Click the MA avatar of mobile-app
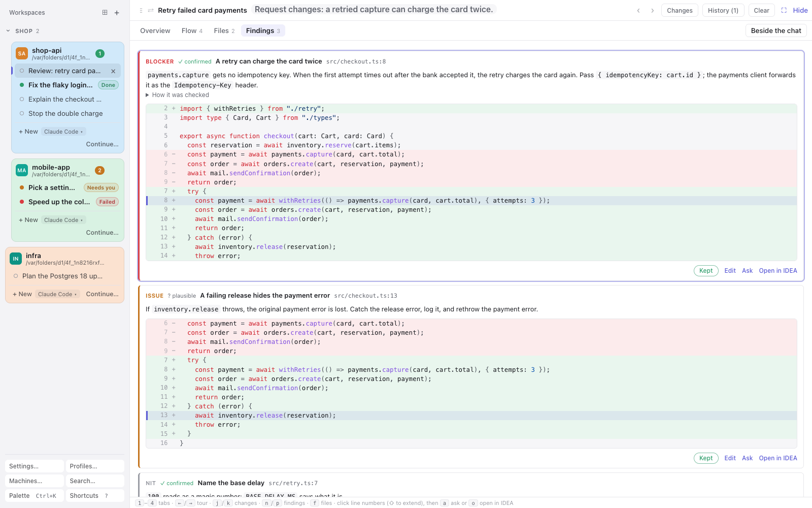Viewport: 812px width, 508px height. tap(22, 170)
